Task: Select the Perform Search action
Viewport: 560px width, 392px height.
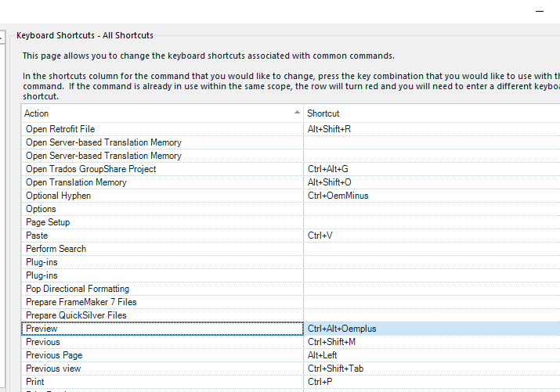Action: tap(56, 249)
